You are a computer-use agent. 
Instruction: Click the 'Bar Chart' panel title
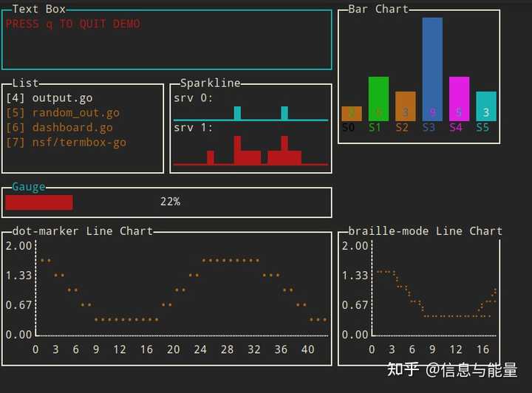378,9
